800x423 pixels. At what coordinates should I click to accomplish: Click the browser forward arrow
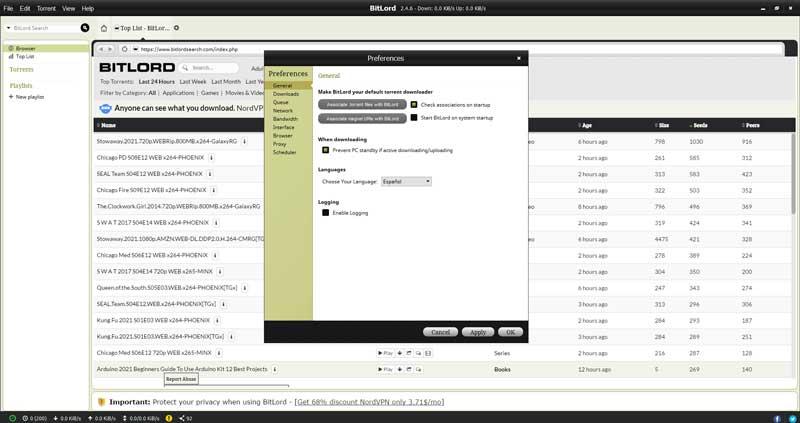coord(110,49)
